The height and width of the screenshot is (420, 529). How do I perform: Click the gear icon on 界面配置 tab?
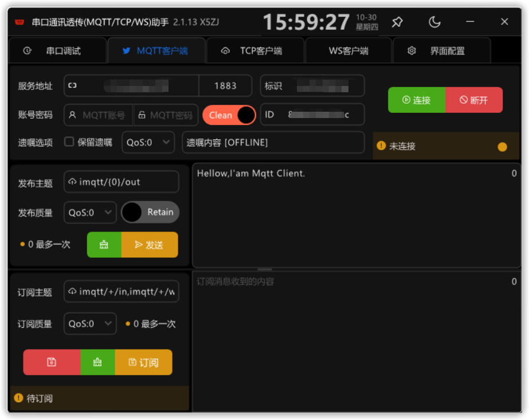(x=412, y=50)
